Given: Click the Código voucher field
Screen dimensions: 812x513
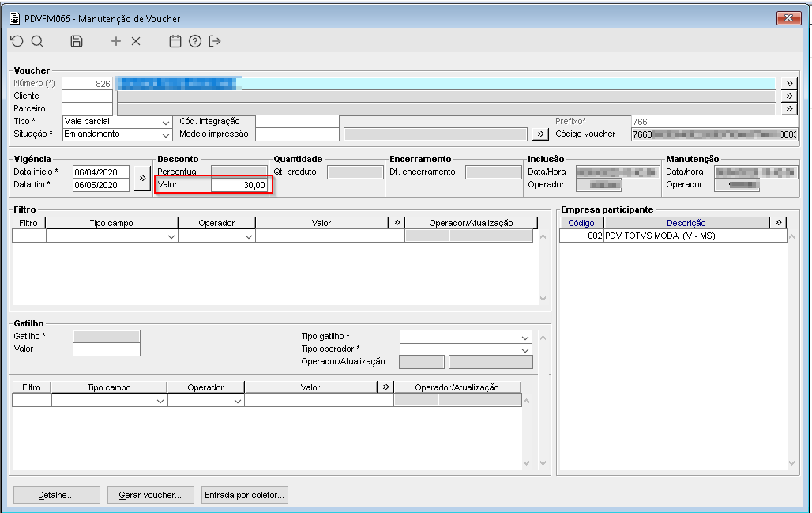Looking at the screenshot, I should pos(715,134).
